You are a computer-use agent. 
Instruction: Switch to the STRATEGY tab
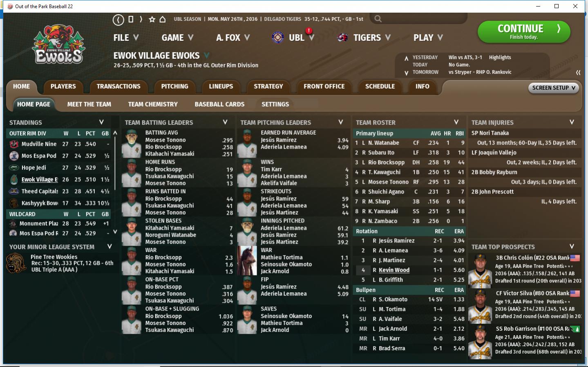click(x=268, y=87)
